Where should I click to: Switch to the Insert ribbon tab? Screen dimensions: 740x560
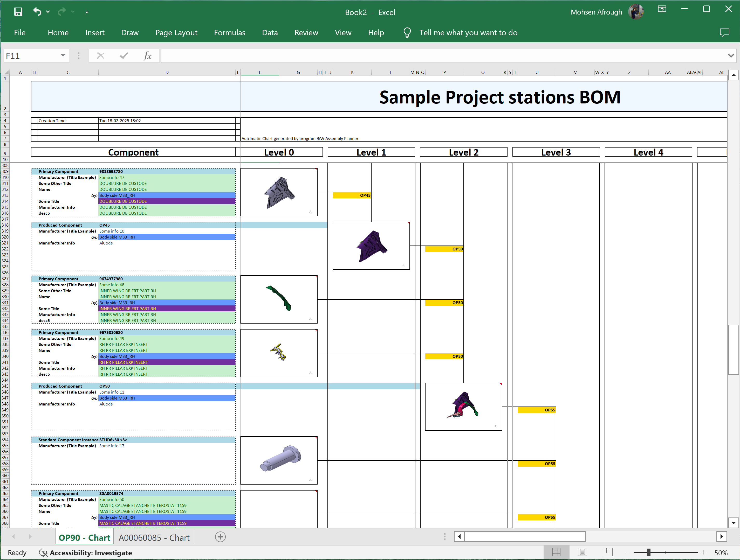coord(95,32)
